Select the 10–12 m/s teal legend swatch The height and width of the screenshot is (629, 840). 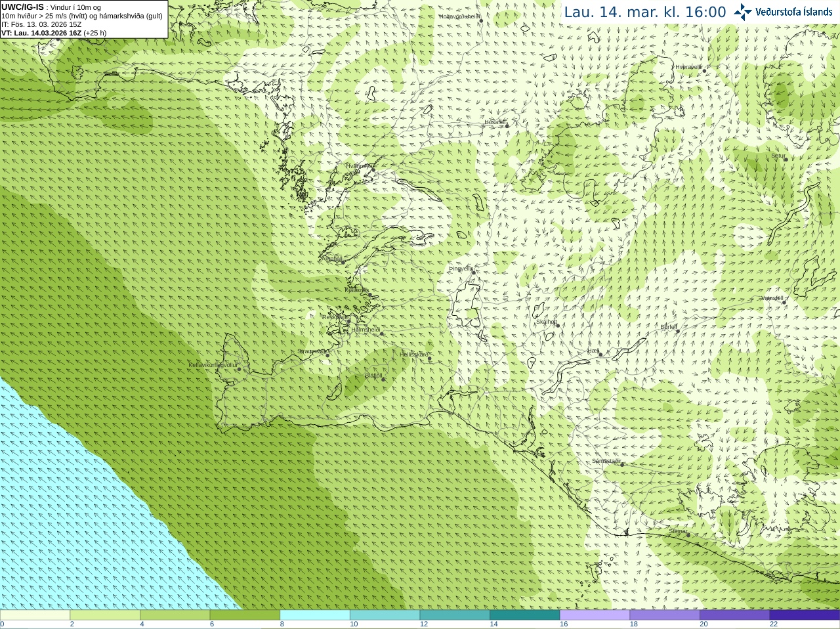(385, 615)
